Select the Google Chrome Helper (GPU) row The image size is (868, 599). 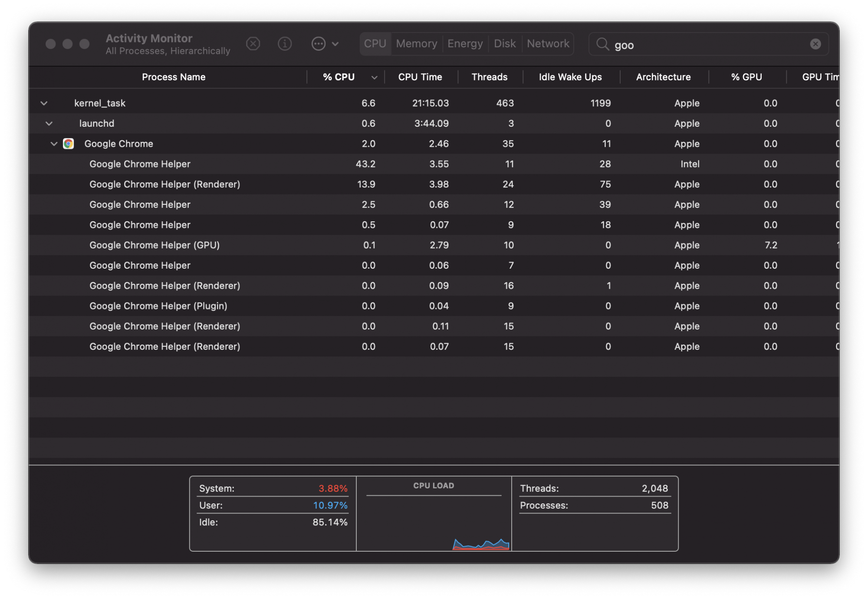click(155, 245)
